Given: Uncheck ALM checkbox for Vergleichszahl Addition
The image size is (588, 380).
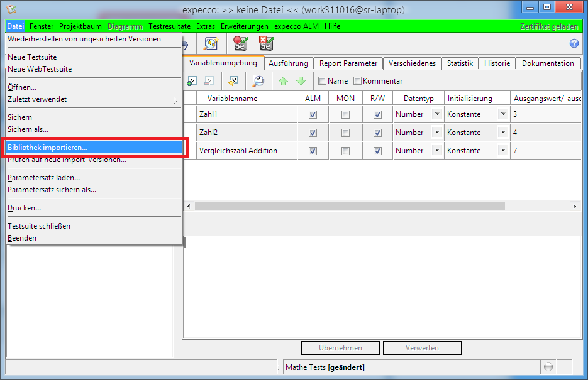Looking at the screenshot, I should pyautogui.click(x=313, y=151).
